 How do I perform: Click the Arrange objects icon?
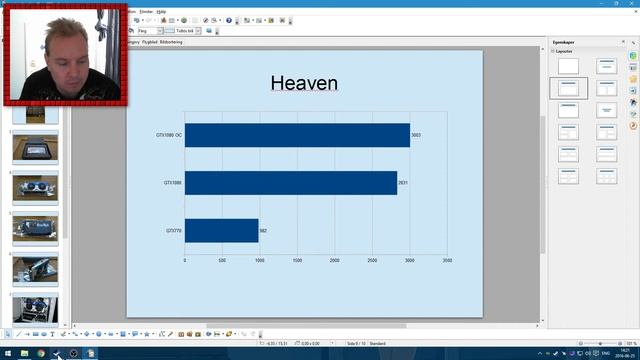229,334
